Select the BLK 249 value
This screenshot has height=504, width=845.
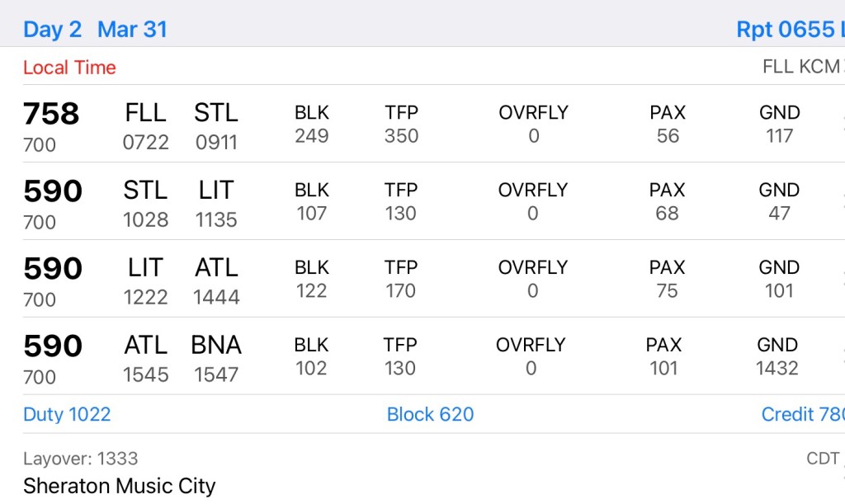pos(312,136)
